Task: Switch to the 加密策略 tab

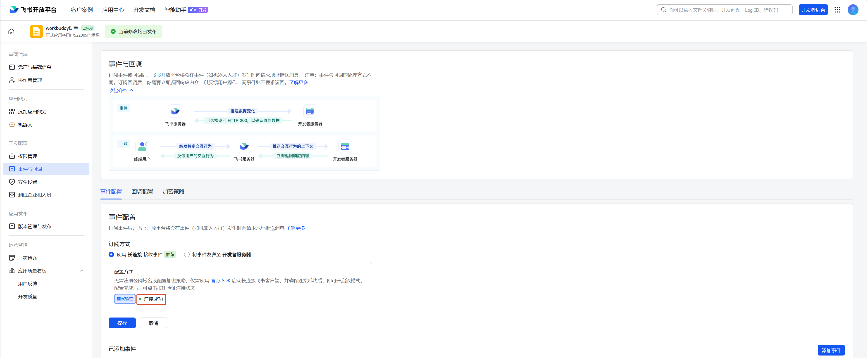Action: (x=173, y=192)
